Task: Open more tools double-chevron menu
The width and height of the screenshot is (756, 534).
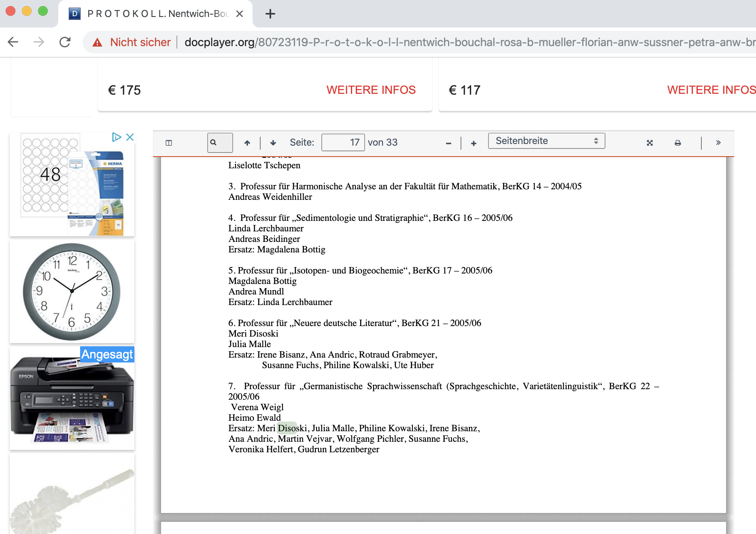Action: [x=718, y=142]
